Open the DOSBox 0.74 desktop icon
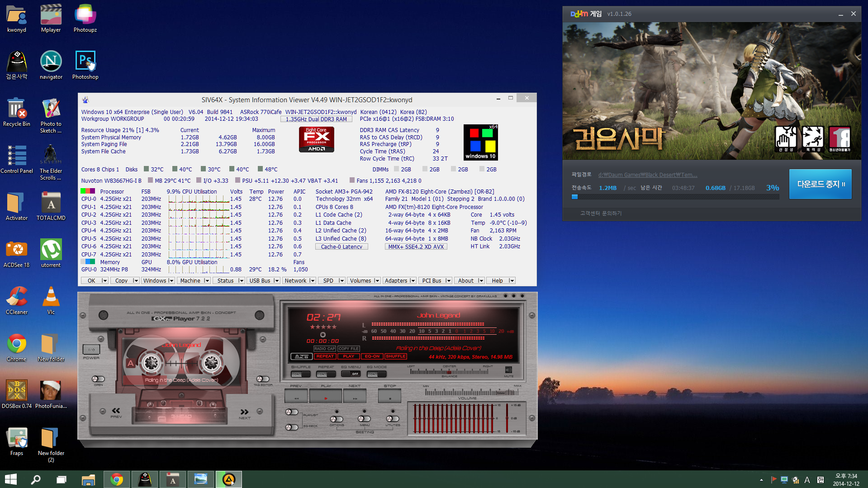The width and height of the screenshot is (868, 488). click(17, 395)
